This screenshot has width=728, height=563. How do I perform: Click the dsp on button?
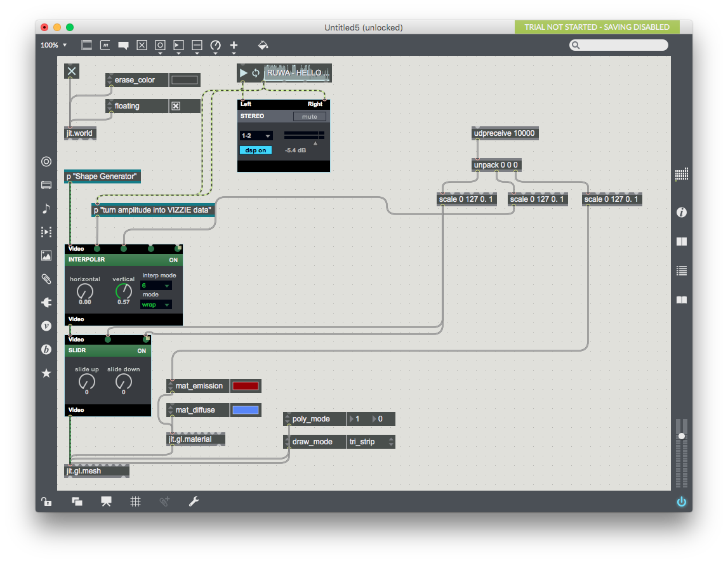[x=256, y=150]
